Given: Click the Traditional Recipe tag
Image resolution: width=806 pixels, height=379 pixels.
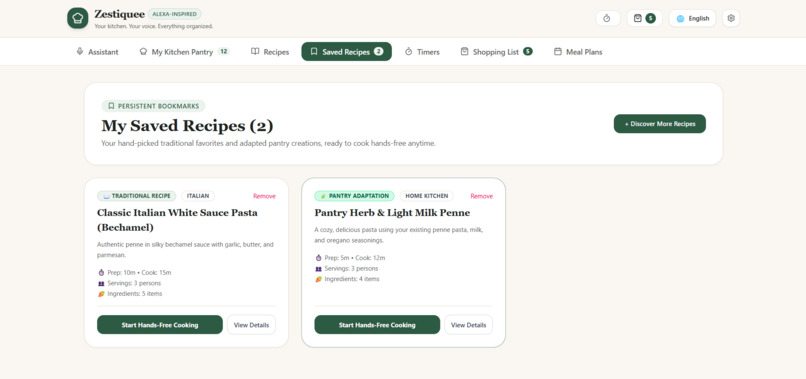Looking at the screenshot, I should pyautogui.click(x=137, y=196).
